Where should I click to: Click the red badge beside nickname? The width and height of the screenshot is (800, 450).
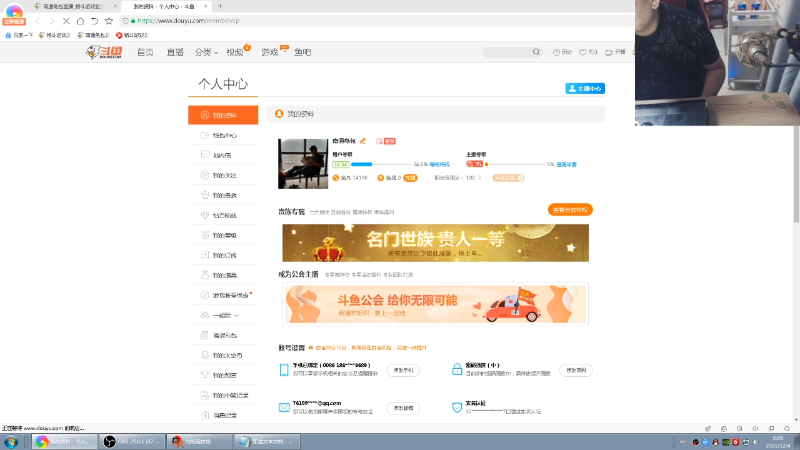click(x=386, y=141)
